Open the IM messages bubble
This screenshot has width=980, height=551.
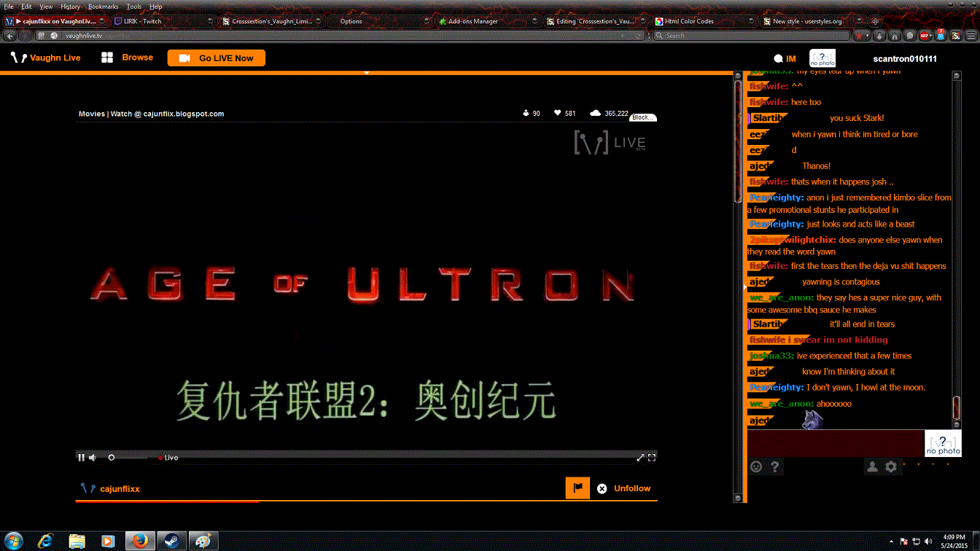tap(785, 58)
